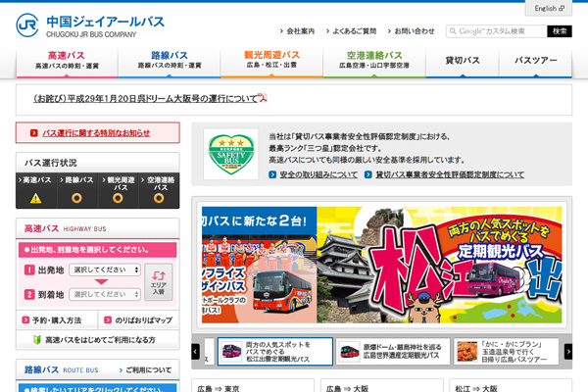Open the よくあるご質問 link

(355, 31)
